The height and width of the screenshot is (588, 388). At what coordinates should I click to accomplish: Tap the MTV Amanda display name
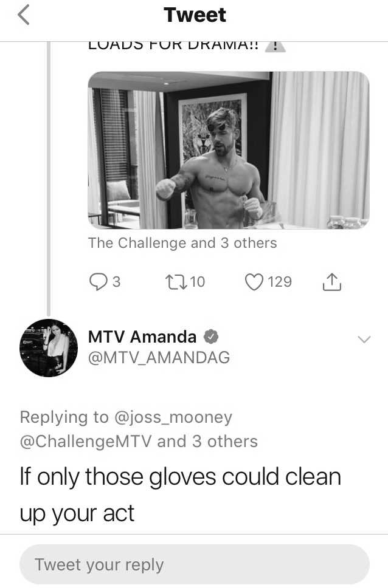(x=142, y=337)
